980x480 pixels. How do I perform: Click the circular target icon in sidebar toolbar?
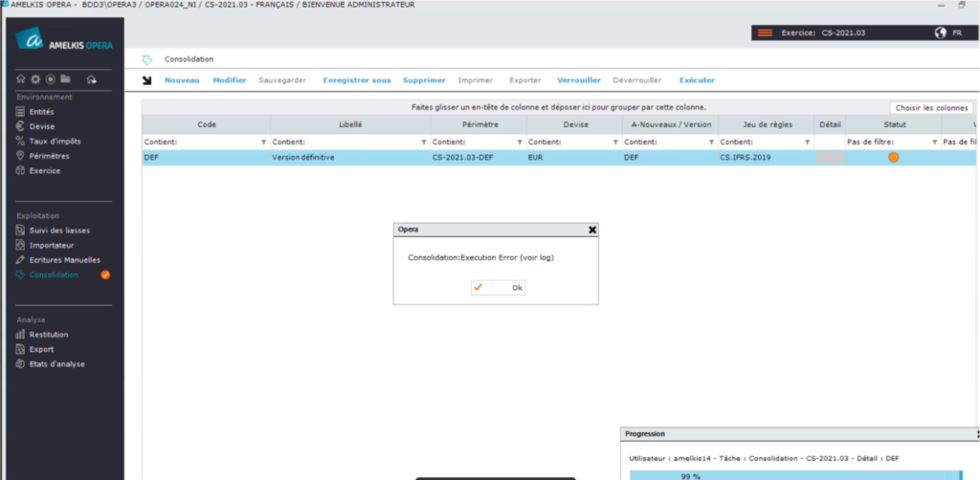[x=51, y=79]
